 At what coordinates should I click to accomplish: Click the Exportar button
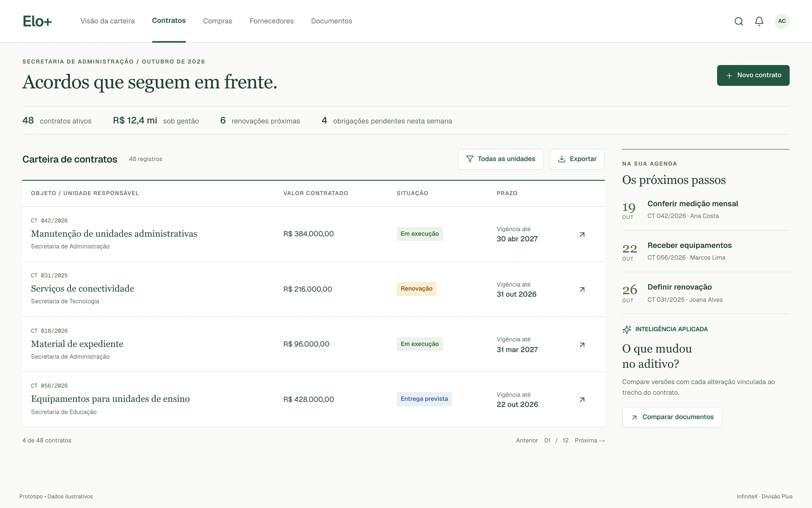click(x=577, y=159)
